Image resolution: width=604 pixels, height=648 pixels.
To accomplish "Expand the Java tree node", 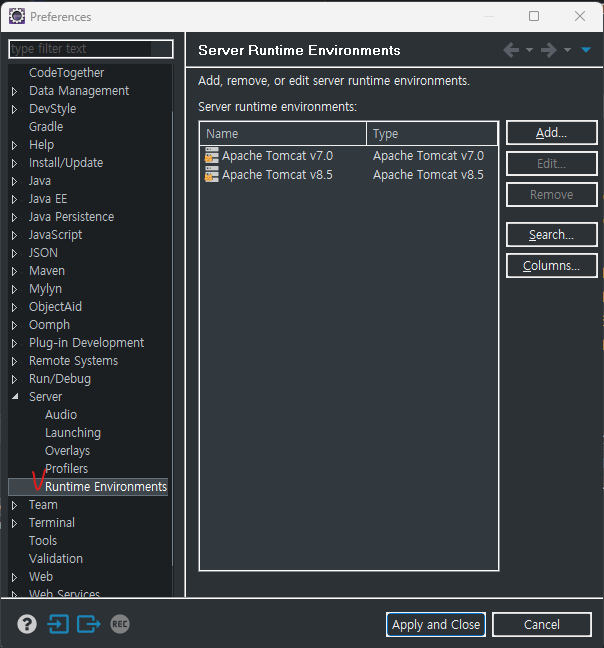I will [14, 181].
